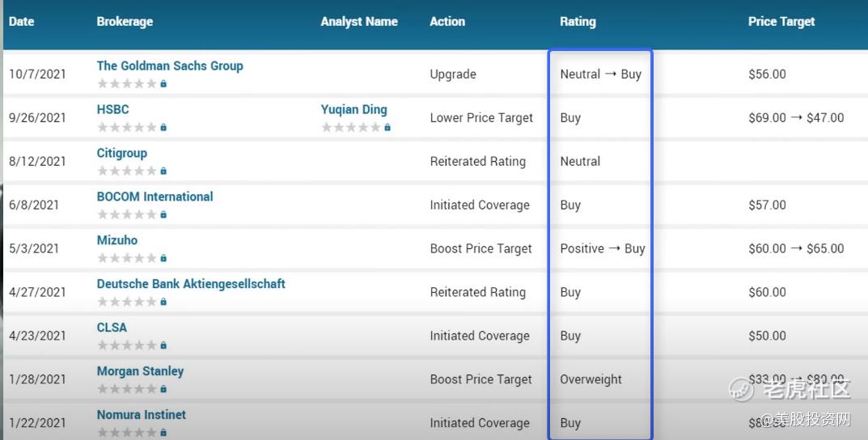Click the star rating under Mizuho
Screen dimensions: 868x440
click(127, 258)
